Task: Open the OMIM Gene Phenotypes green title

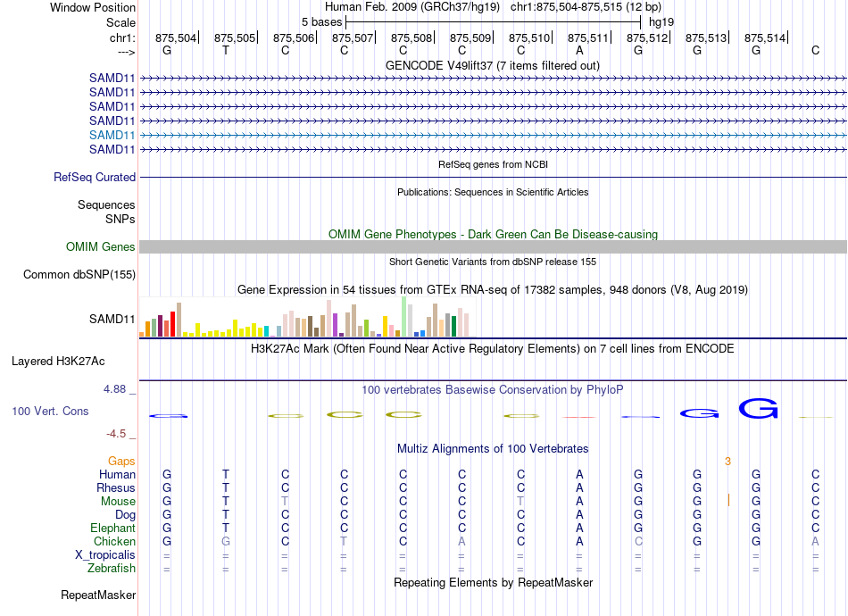Action: [494, 235]
